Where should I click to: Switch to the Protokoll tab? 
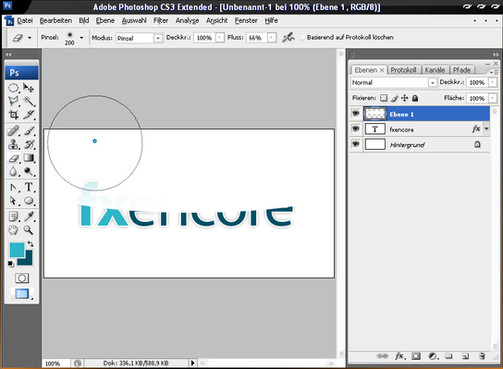[x=403, y=70]
